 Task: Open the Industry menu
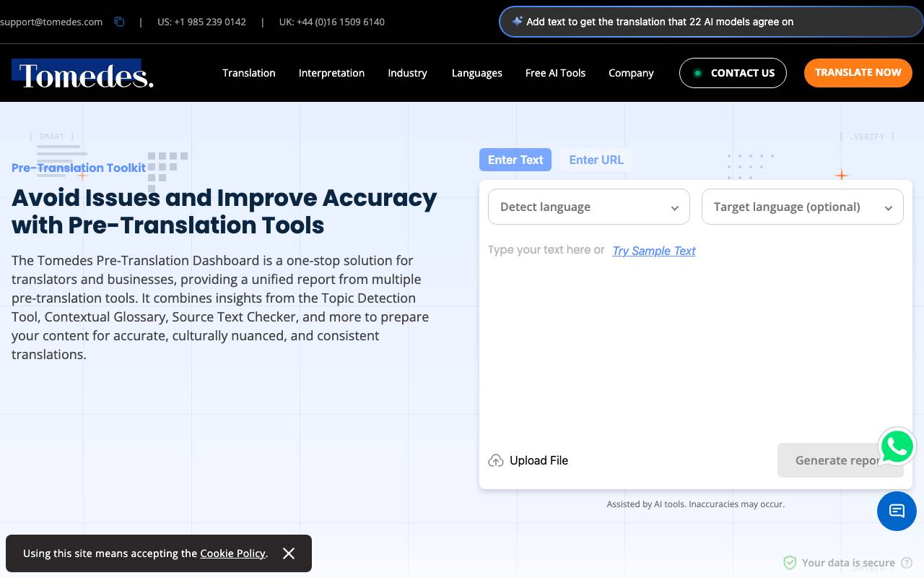click(x=407, y=73)
